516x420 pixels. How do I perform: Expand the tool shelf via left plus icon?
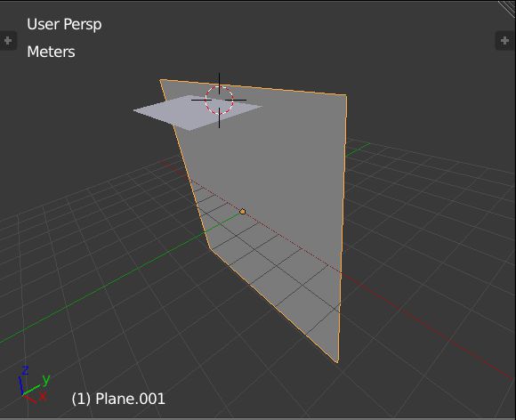coord(8,40)
